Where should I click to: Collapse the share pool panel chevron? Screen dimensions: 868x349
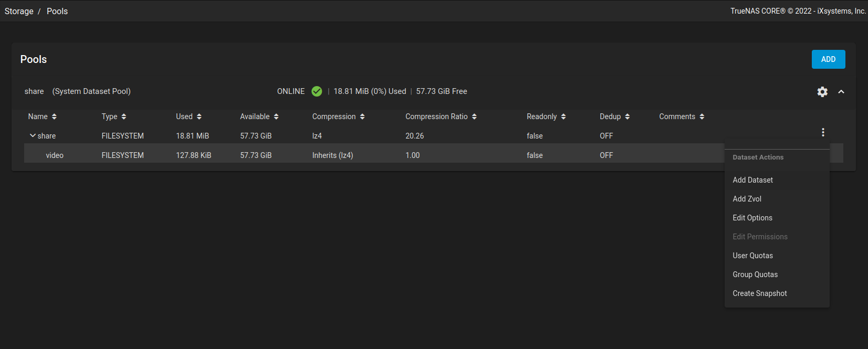point(841,92)
